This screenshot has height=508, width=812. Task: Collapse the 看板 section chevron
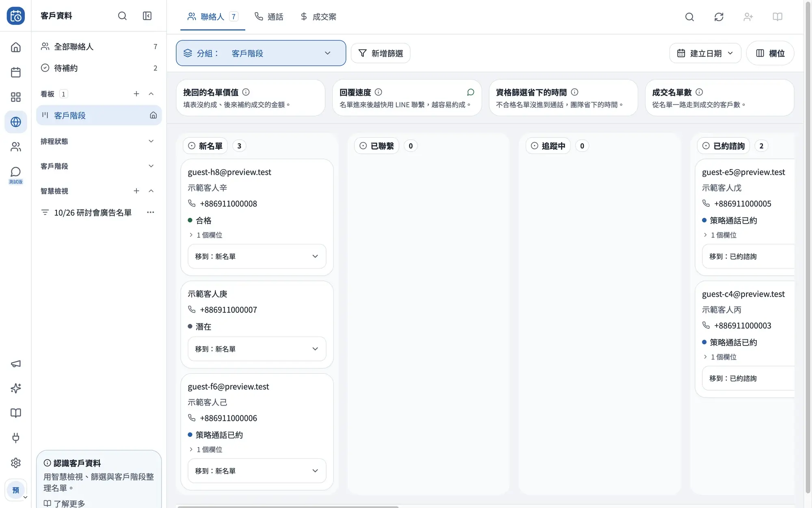[x=151, y=94]
